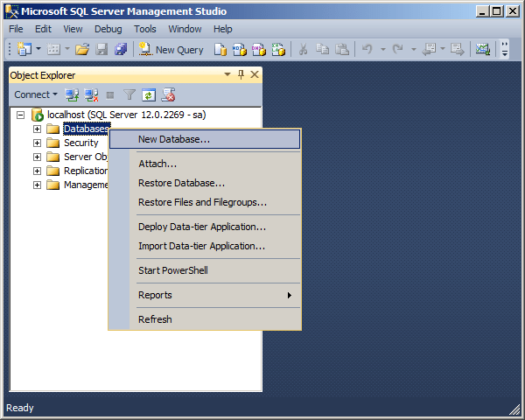Click the Open File folder icon

[82, 50]
